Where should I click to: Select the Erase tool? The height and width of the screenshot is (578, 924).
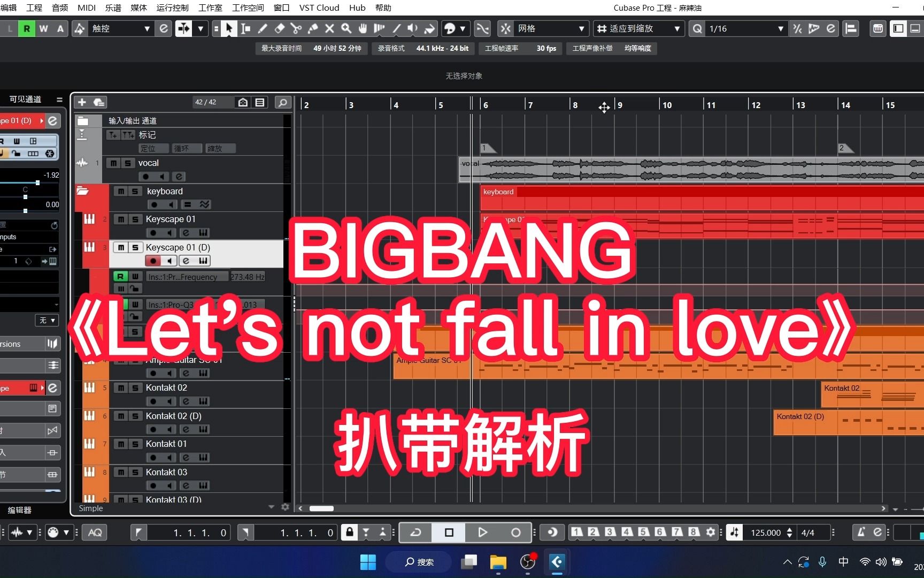coord(279,28)
